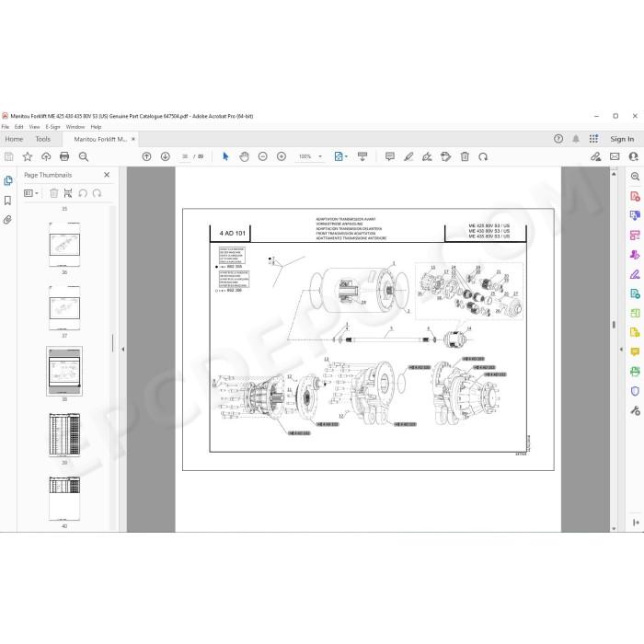The height and width of the screenshot is (644, 644).
Task: Click the extract pages icon in thumbnails
Action: tap(68, 193)
